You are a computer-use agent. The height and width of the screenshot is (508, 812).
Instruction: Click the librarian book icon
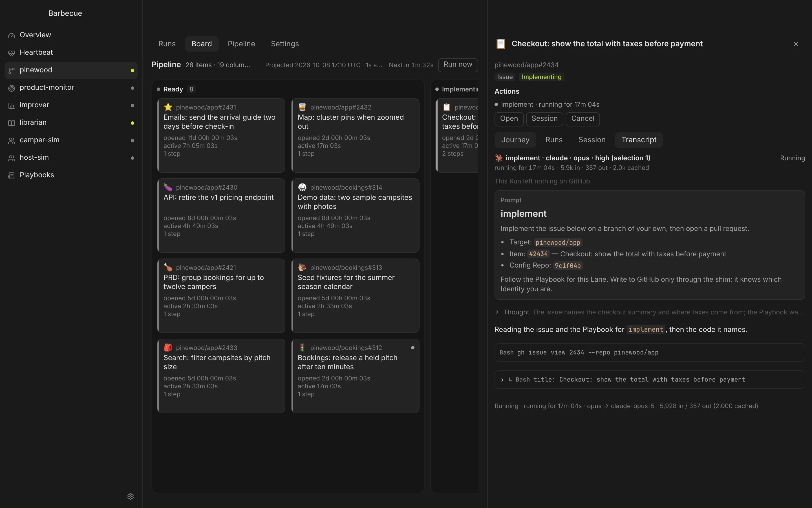[x=11, y=123]
